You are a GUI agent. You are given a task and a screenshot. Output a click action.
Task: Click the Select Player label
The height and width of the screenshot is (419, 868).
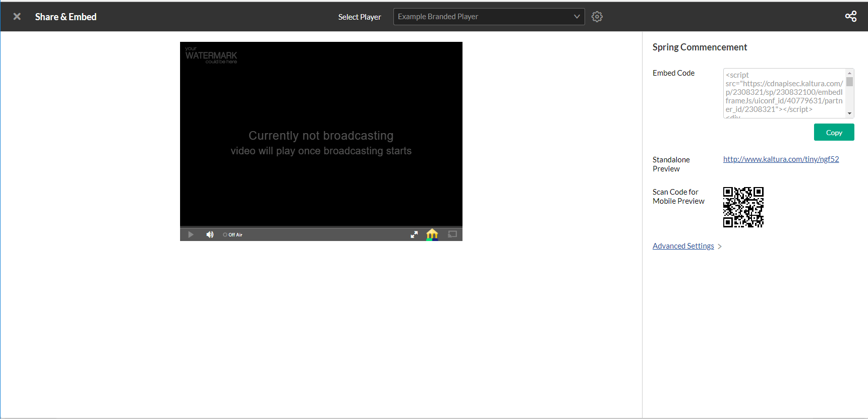point(360,17)
